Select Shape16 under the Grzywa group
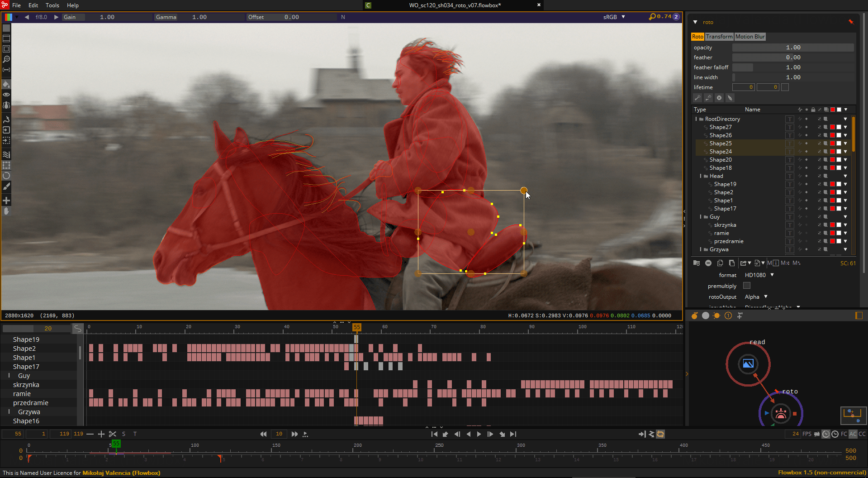 (x=26, y=421)
